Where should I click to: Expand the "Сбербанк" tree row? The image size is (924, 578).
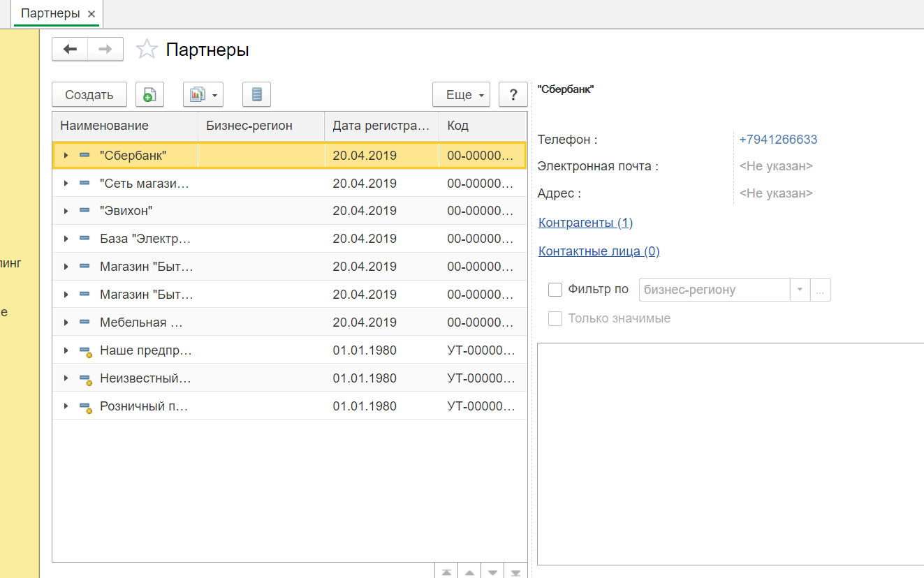coord(66,156)
